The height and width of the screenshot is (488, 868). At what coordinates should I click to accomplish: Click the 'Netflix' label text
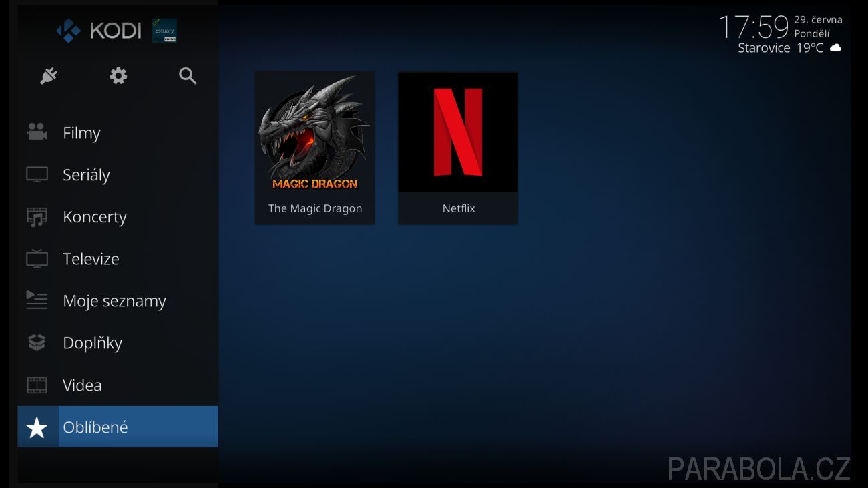point(459,208)
